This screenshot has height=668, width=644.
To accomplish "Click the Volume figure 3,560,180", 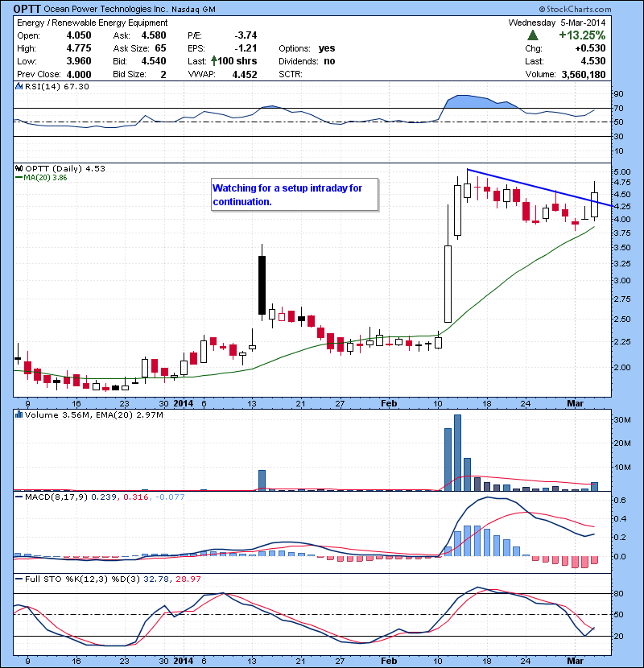I will point(584,75).
